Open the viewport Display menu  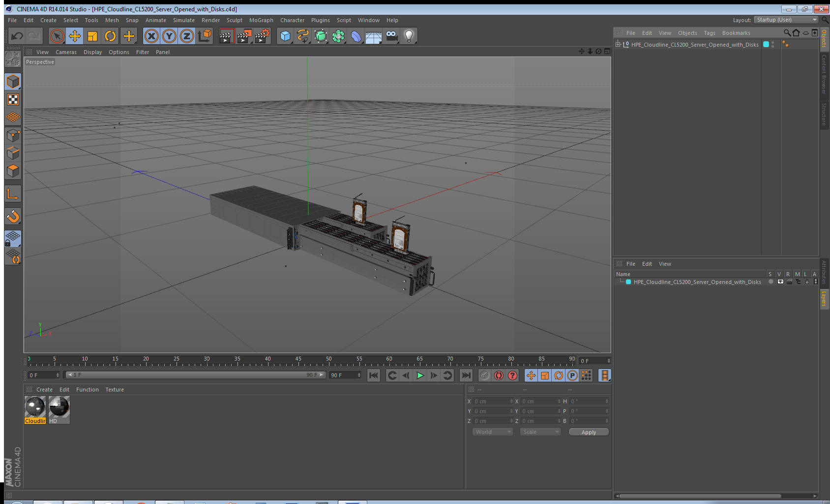pos(92,52)
